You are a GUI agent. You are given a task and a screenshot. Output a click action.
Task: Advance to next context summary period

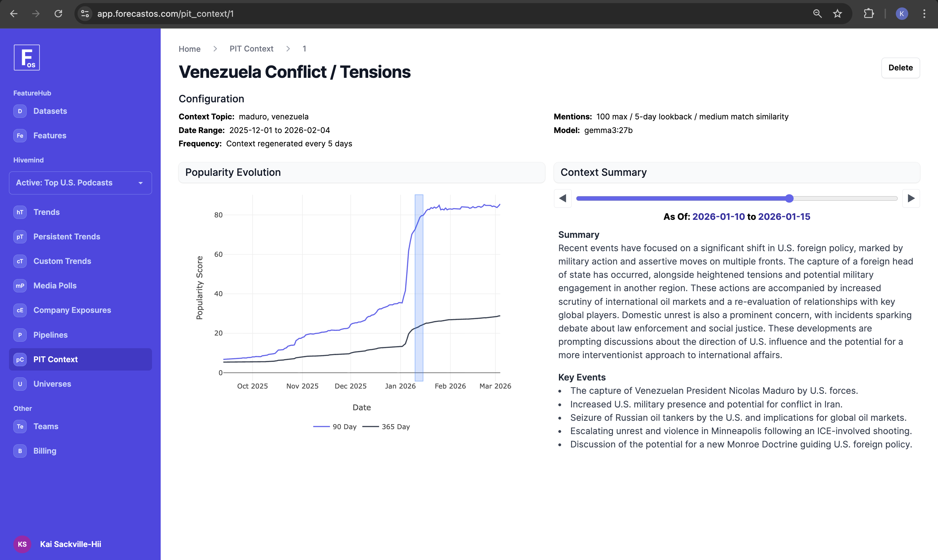tap(911, 198)
